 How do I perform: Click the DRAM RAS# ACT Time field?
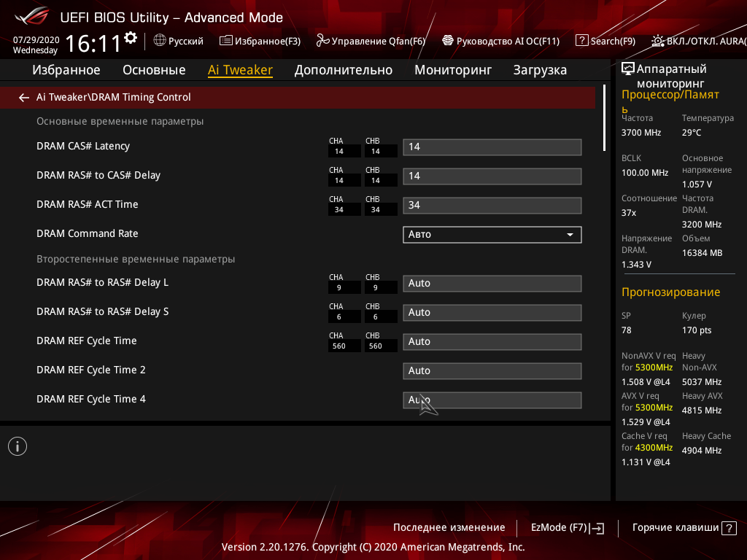[492, 205]
